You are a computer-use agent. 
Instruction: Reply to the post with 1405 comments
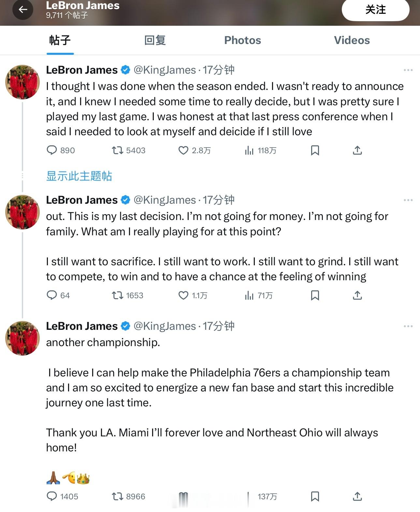tap(63, 496)
